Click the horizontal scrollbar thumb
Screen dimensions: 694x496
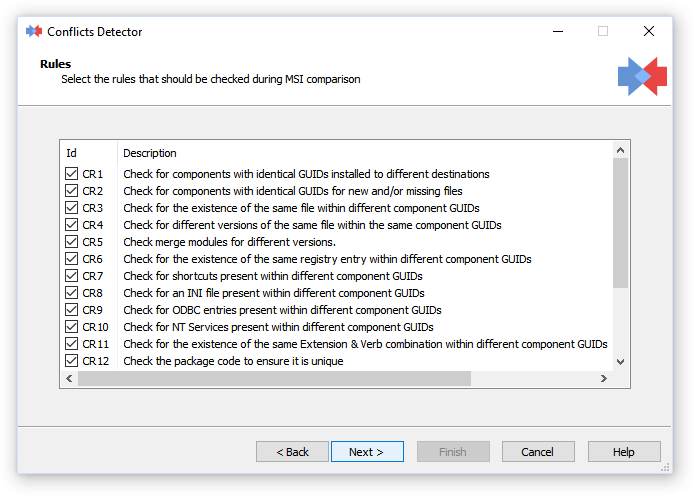pos(274,378)
